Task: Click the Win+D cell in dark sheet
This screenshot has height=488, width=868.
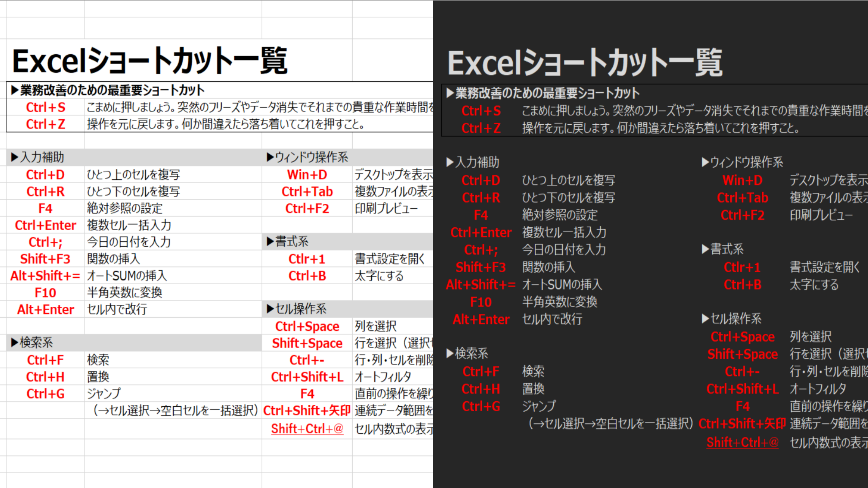Action: [x=742, y=180]
